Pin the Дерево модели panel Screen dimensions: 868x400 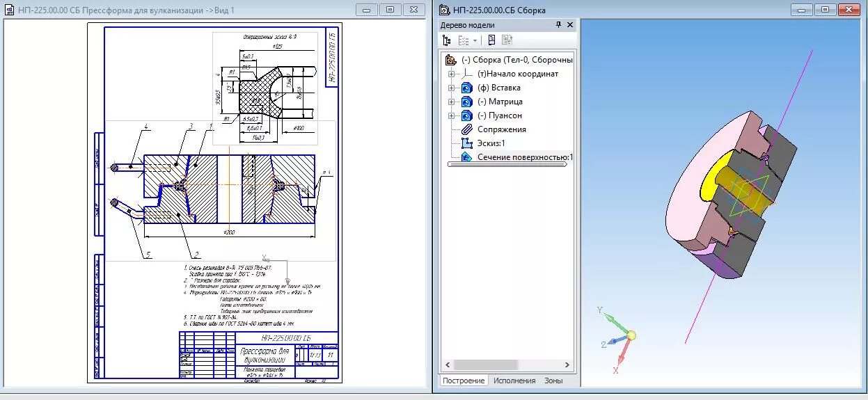(x=558, y=24)
